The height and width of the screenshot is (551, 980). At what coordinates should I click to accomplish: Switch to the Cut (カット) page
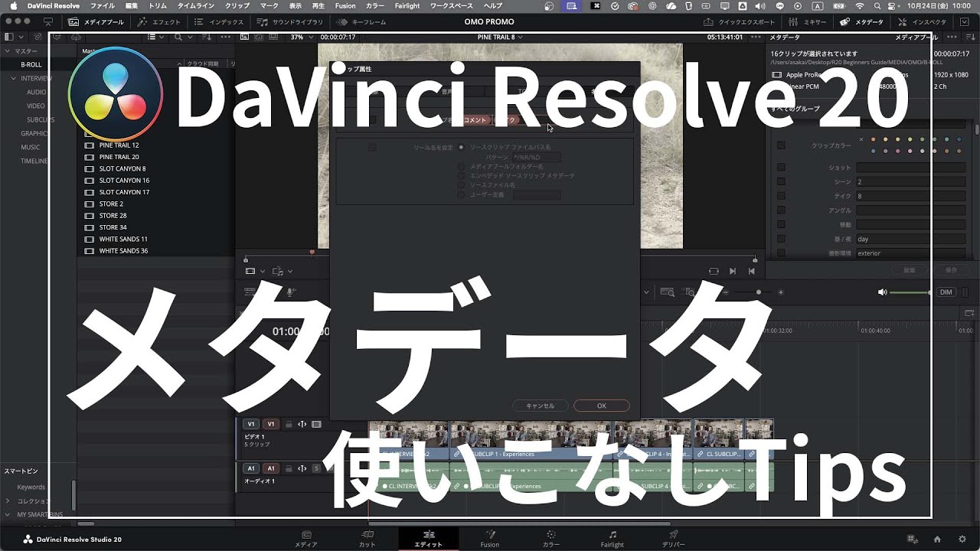pyautogui.click(x=367, y=539)
